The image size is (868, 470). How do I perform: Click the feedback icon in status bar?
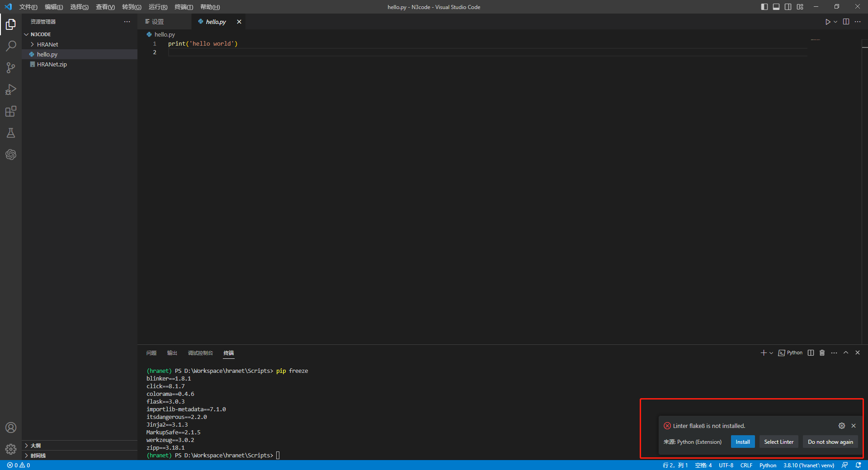pyautogui.click(x=844, y=465)
